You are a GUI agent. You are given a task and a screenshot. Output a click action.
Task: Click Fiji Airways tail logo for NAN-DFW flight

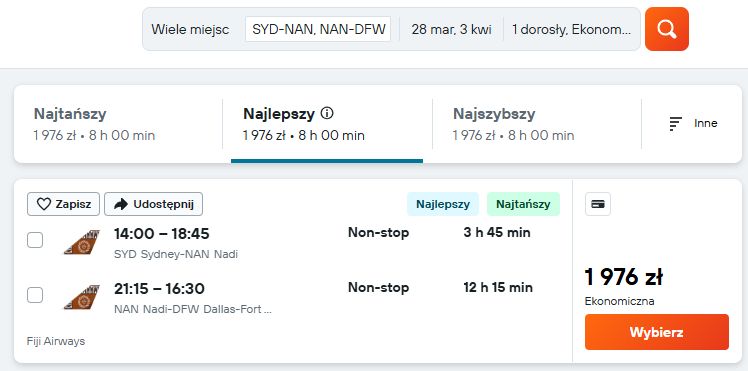click(82, 297)
